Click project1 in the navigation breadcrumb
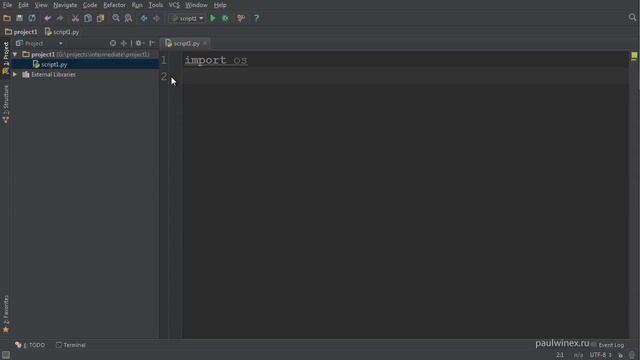This screenshot has height=360, width=640. (21, 32)
